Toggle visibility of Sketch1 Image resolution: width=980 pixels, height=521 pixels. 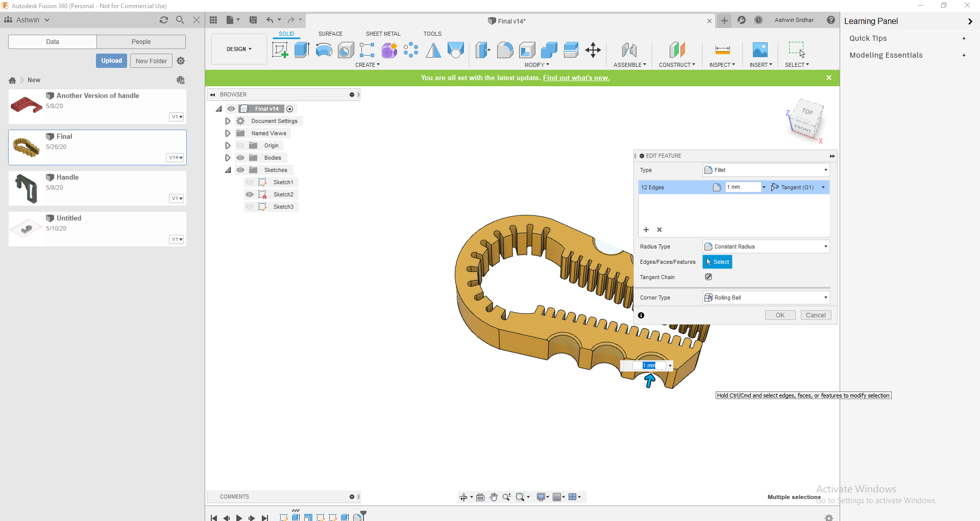point(250,182)
